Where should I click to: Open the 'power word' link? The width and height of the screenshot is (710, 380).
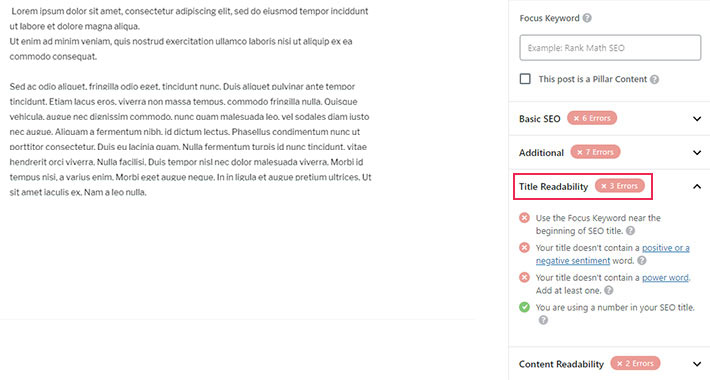click(x=665, y=278)
